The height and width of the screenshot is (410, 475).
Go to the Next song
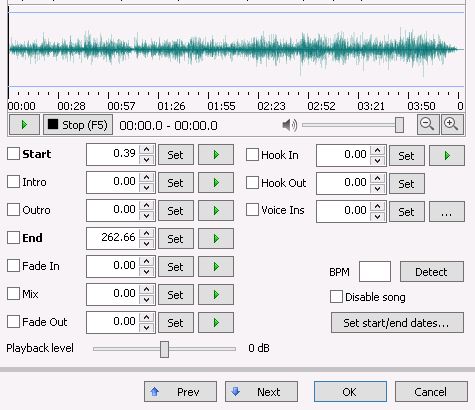pyautogui.click(x=261, y=392)
